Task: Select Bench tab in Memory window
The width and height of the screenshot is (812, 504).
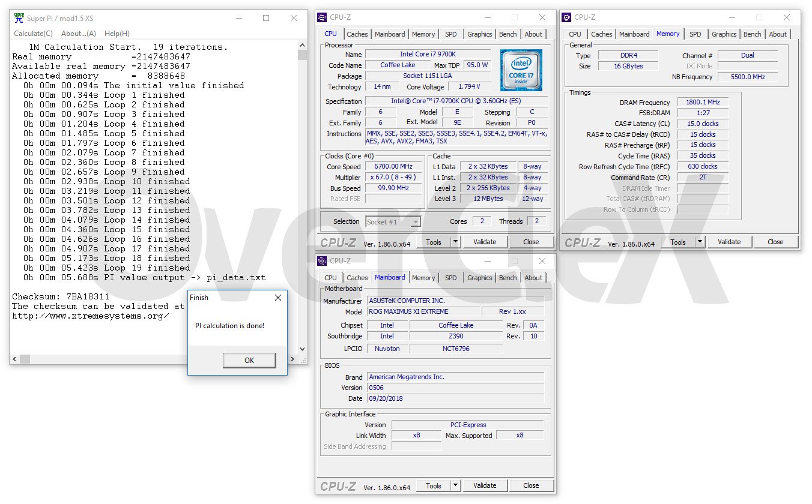Action: 753,34
